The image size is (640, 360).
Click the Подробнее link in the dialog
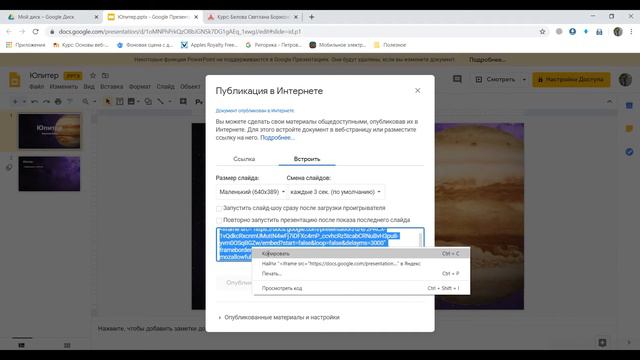click(277, 138)
